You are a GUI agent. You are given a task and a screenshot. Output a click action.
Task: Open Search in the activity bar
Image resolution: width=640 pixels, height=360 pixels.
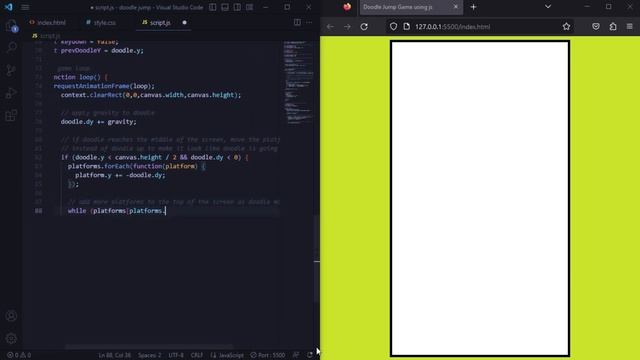pos(11,48)
